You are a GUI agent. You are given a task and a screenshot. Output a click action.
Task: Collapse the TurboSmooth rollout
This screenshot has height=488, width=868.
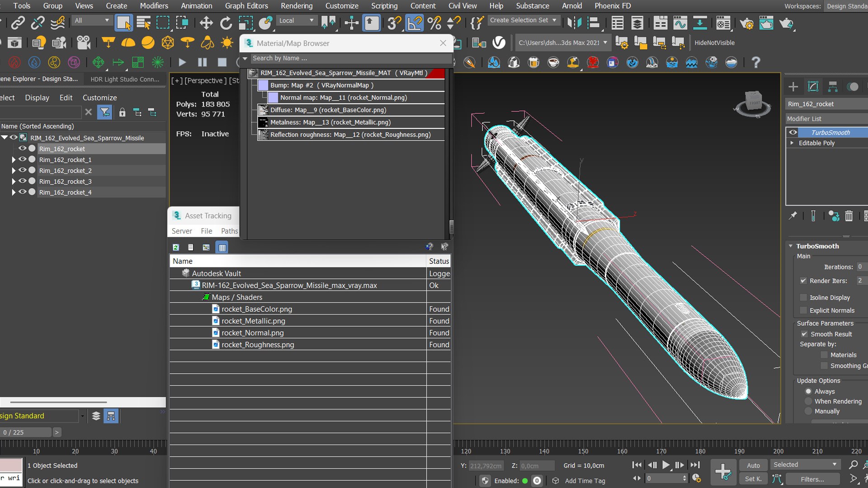(x=791, y=246)
